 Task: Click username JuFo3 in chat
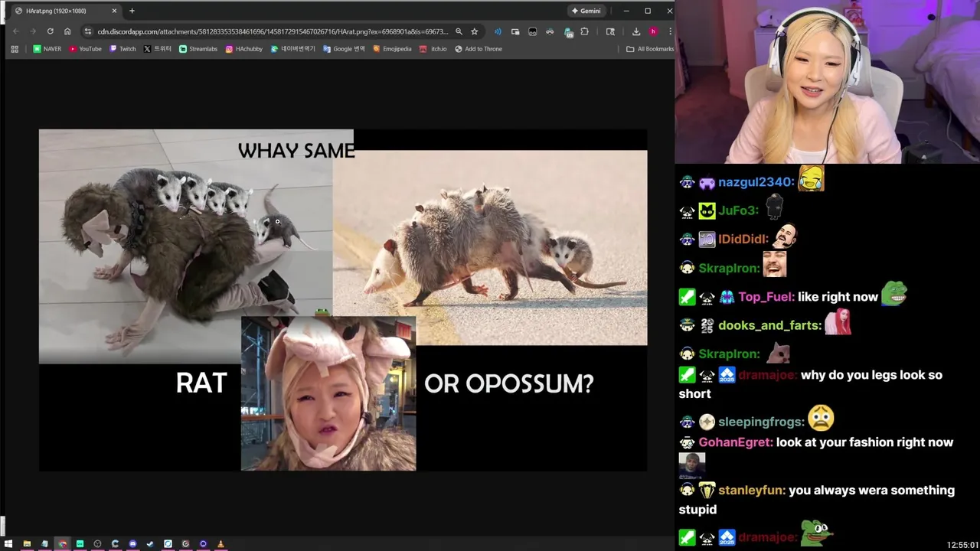point(737,210)
